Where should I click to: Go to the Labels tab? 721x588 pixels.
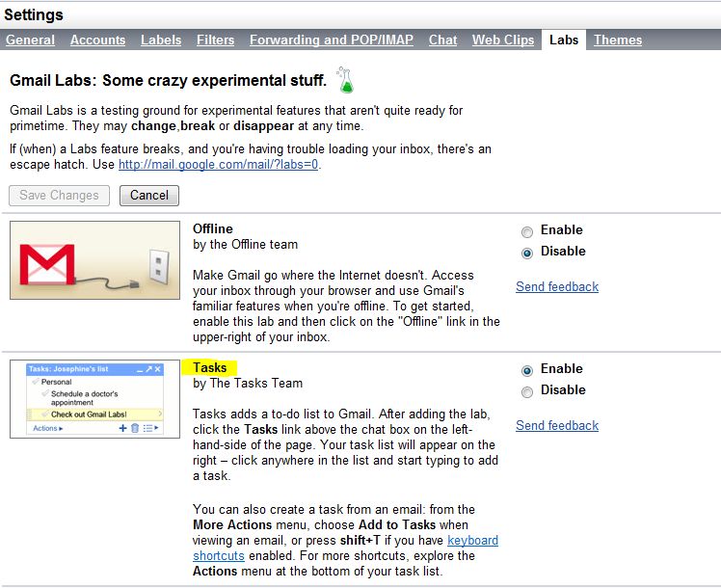point(161,40)
